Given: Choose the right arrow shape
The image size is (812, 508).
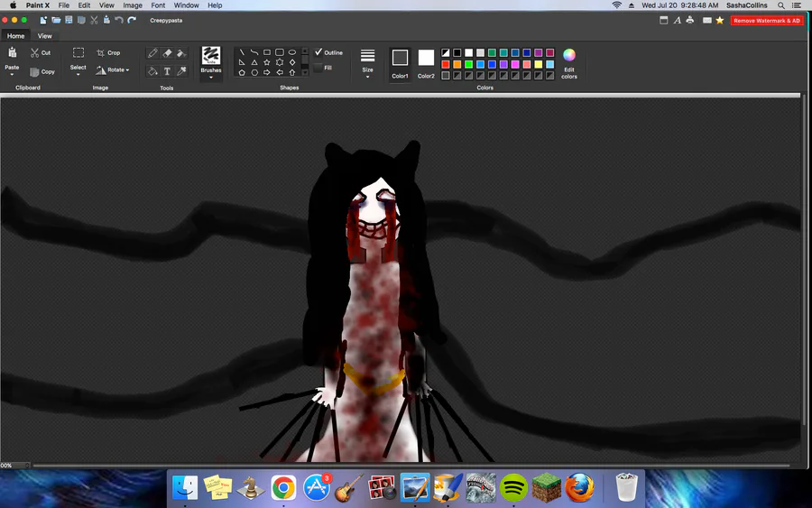Looking at the screenshot, I should (267, 72).
